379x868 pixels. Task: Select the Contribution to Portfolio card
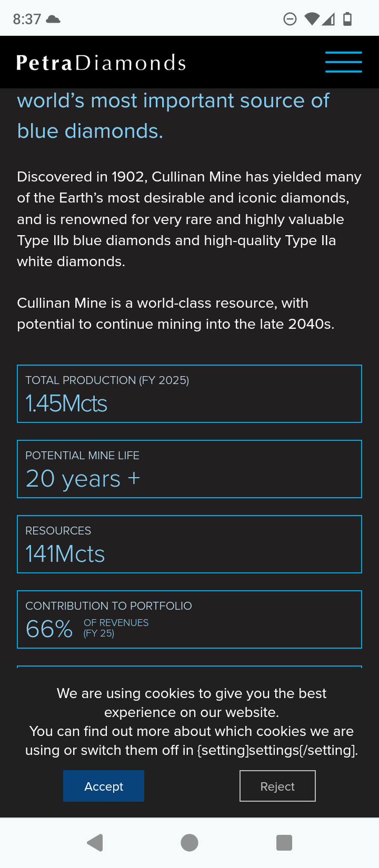point(189,619)
